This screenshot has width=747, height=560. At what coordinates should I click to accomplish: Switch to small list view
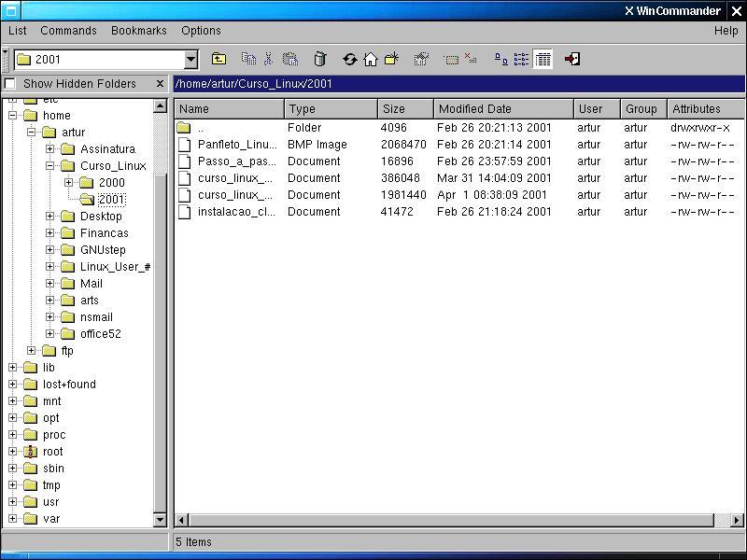coord(521,59)
